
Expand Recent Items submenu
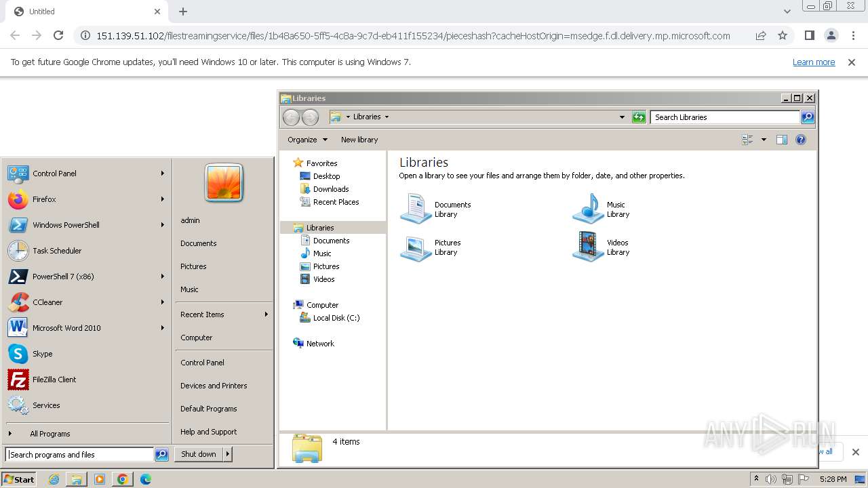point(224,314)
